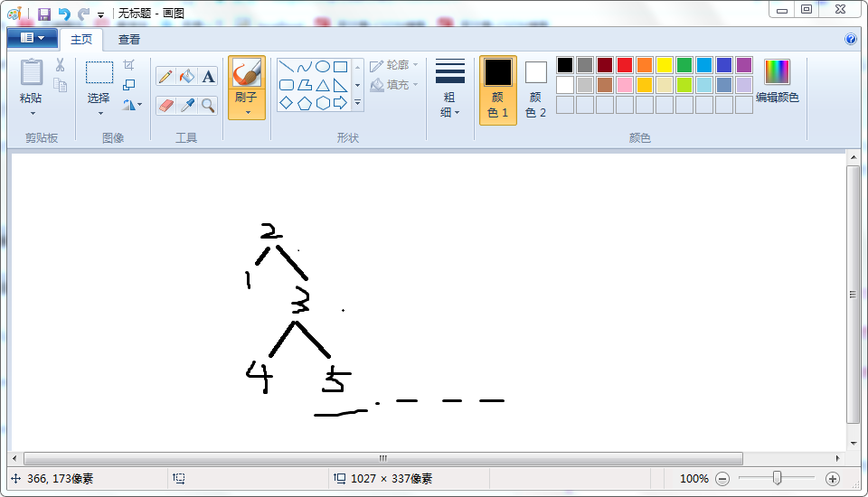Click the 100% zoom level text
This screenshot has height=497, width=868.
[694, 479]
